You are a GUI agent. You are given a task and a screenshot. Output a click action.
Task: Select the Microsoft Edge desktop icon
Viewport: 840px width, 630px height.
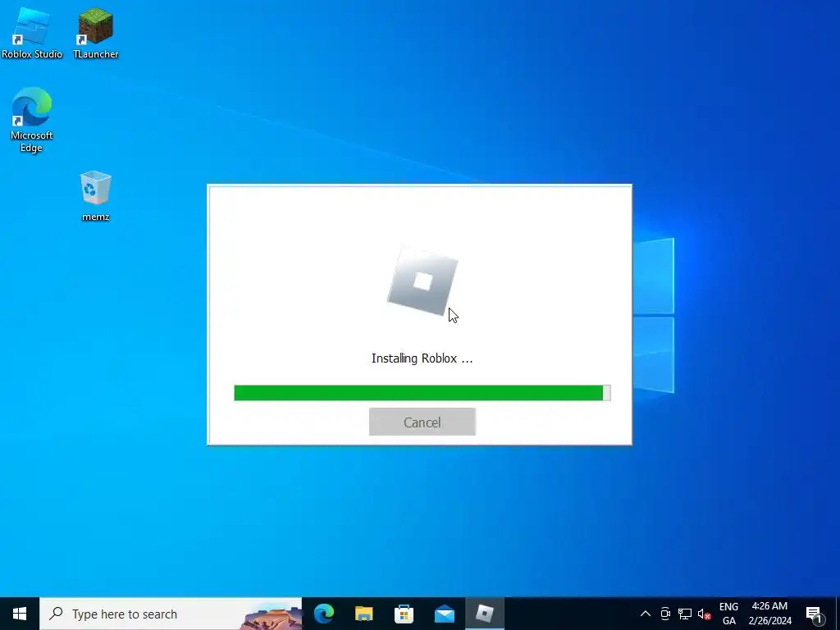pyautogui.click(x=32, y=121)
